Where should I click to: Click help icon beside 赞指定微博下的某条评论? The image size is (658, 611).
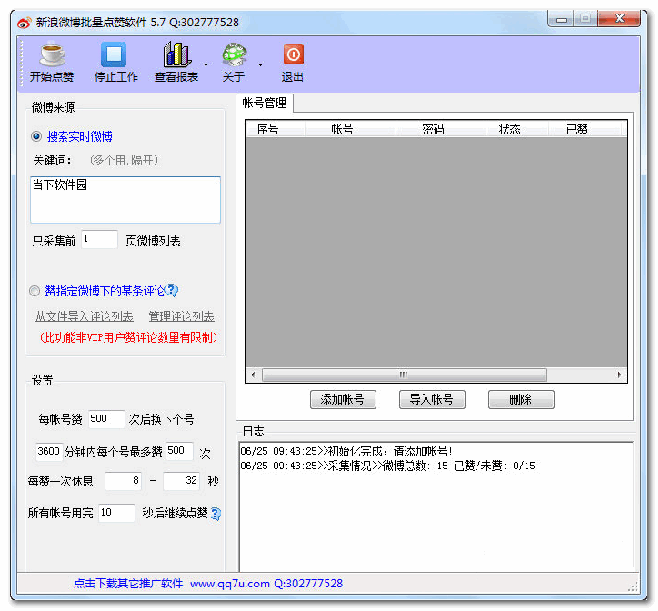coord(172,290)
